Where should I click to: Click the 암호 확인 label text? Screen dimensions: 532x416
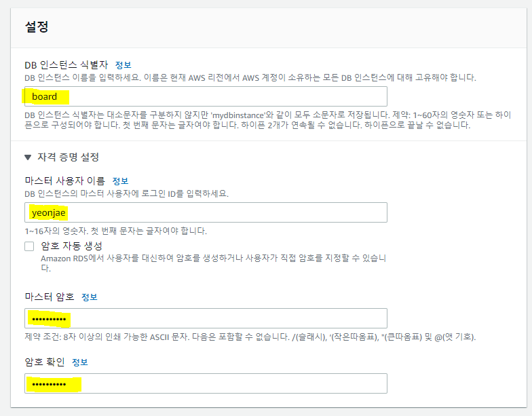pos(45,362)
